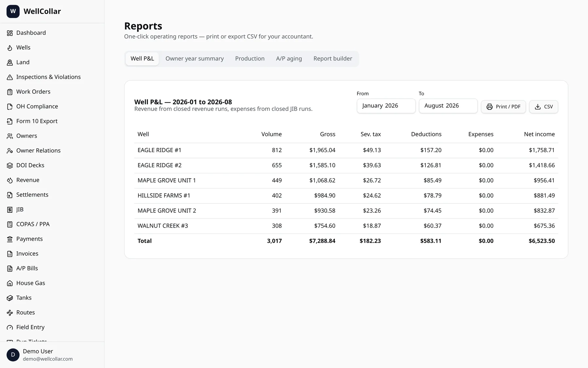588x368 pixels.
Task: Click the House Gas home icon
Action: 10,283
